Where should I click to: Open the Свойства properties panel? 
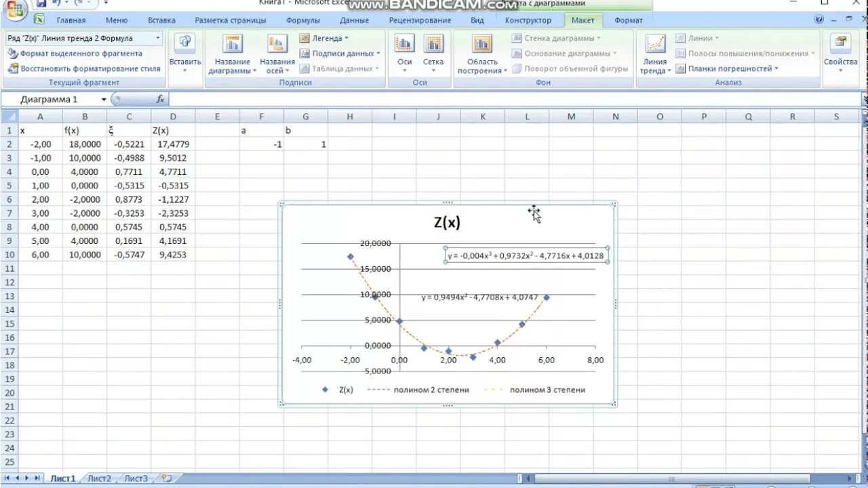pos(841,54)
